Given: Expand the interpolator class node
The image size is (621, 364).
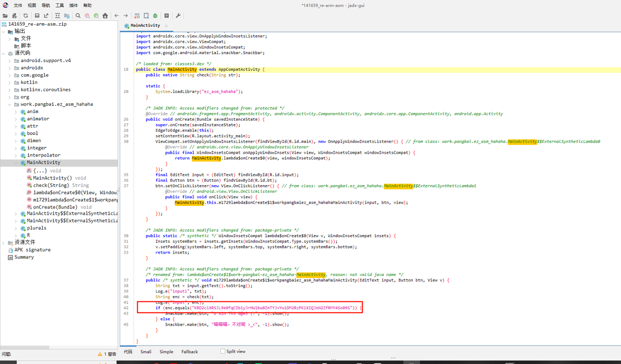Looking at the screenshot, I should point(16,155).
